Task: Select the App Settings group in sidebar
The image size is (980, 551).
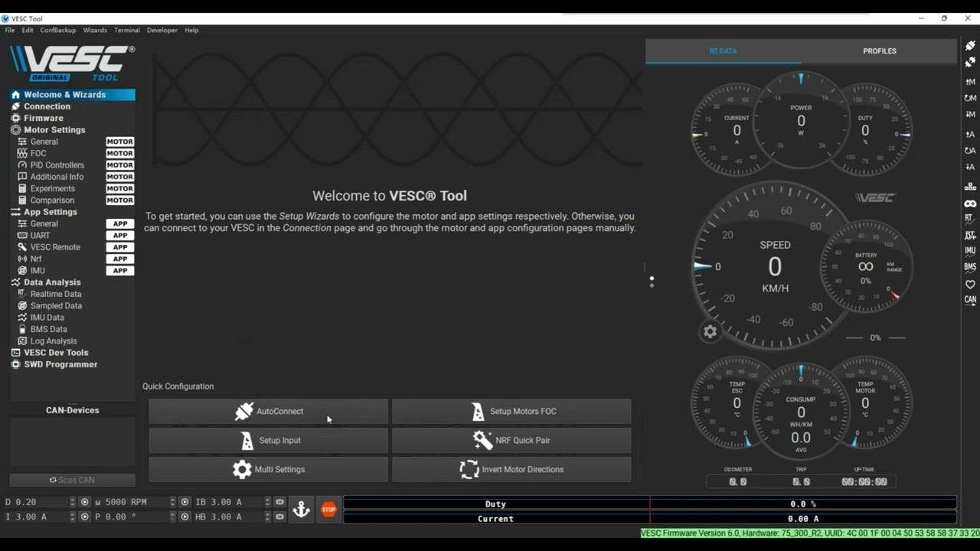Action: (72, 212)
